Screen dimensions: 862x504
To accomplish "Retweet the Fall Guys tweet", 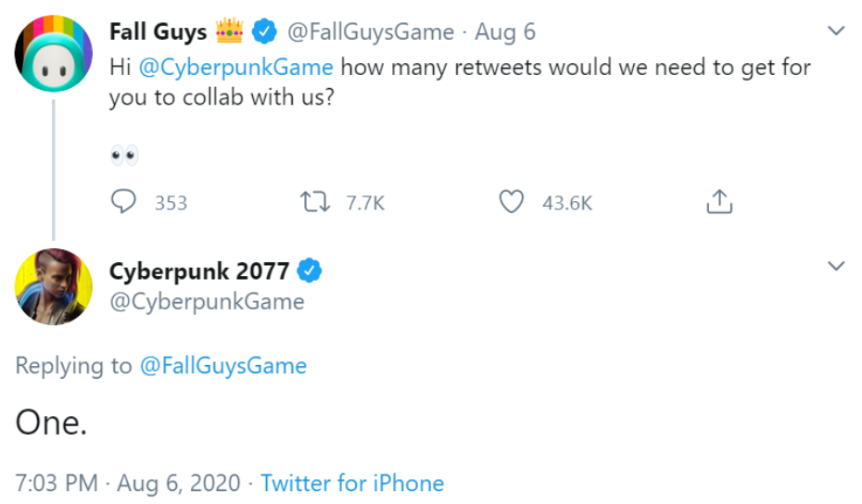I will (x=315, y=202).
